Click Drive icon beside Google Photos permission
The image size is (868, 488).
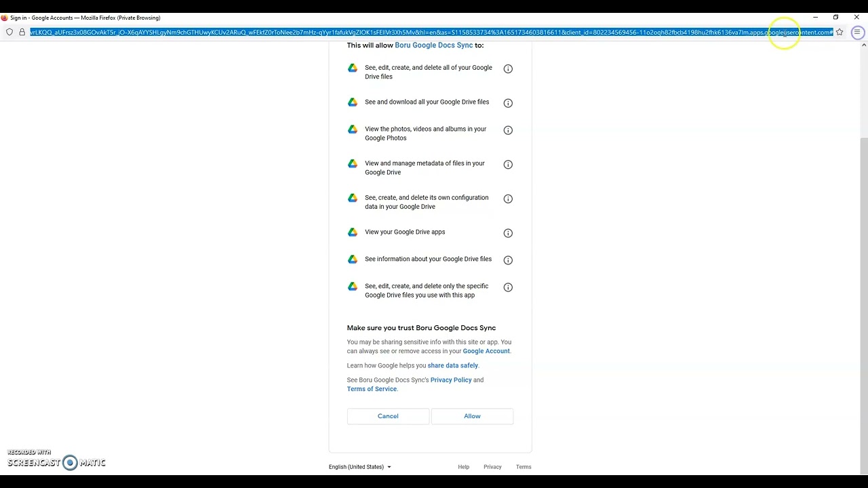pyautogui.click(x=353, y=129)
